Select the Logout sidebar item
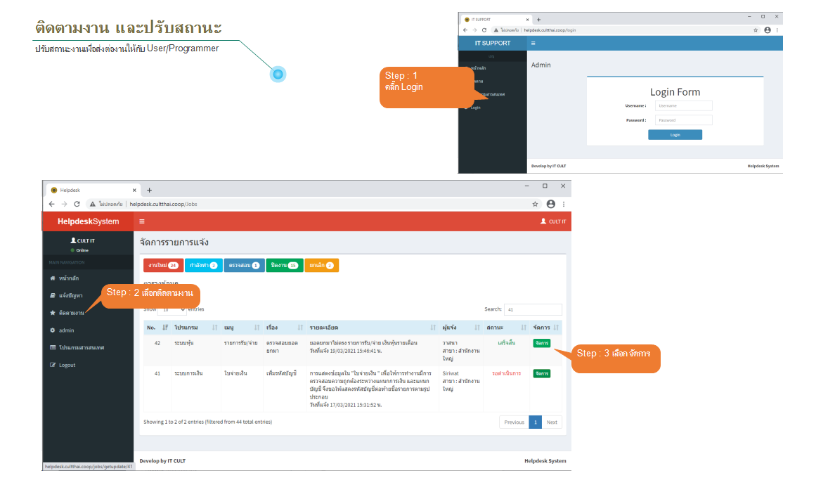 67,365
